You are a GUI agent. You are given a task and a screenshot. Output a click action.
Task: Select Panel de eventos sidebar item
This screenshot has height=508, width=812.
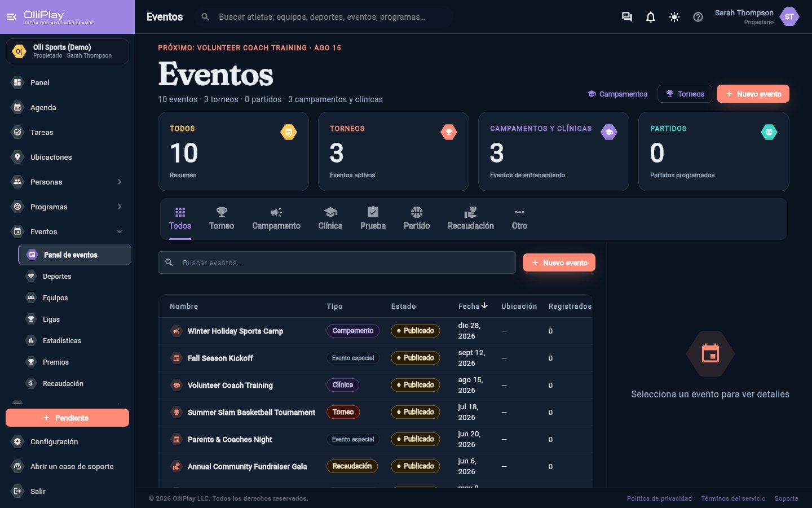[74, 255]
